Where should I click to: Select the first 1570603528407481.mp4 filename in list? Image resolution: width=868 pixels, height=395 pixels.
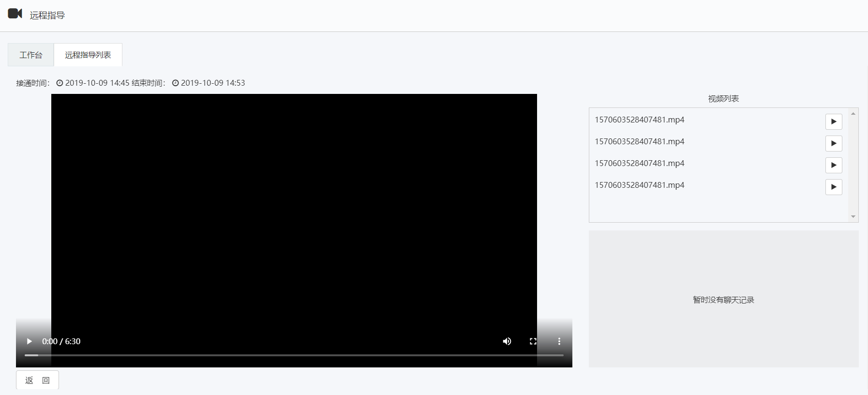[x=639, y=120]
